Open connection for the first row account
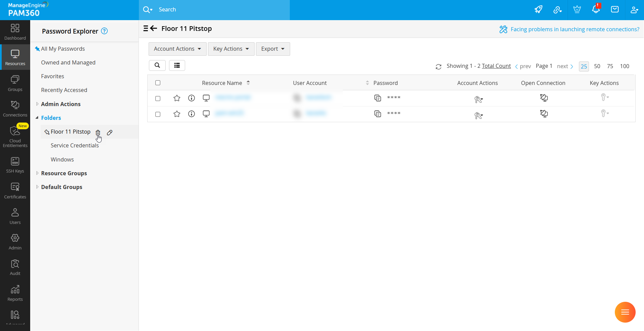Viewport: 644px width, 331px height. pyautogui.click(x=544, y=98)
